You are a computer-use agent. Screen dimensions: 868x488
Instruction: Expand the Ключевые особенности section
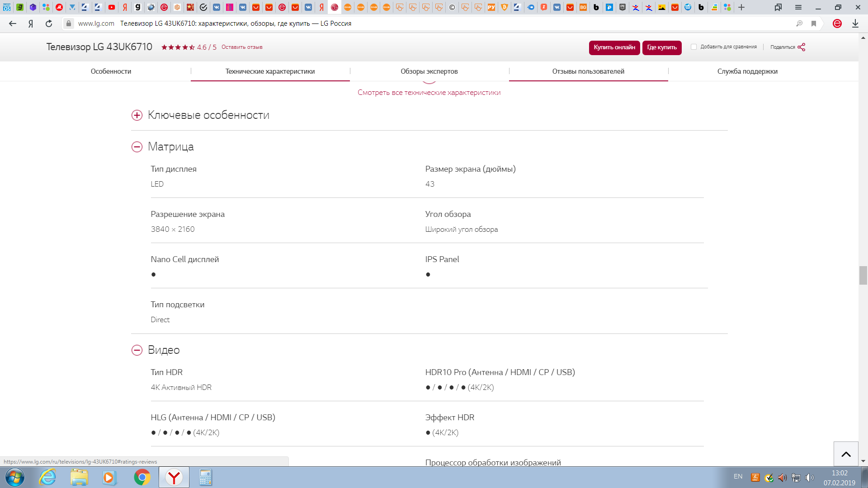click(x=137, y=115)
